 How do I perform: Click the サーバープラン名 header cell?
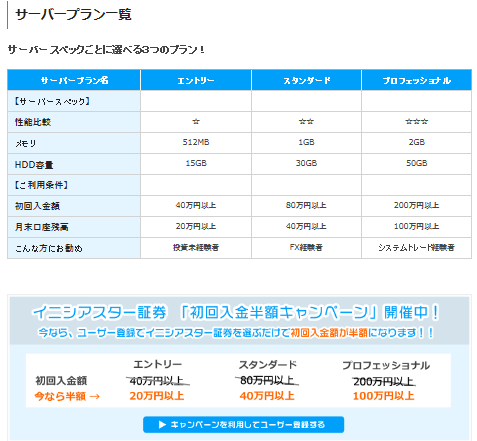(74, 80)
